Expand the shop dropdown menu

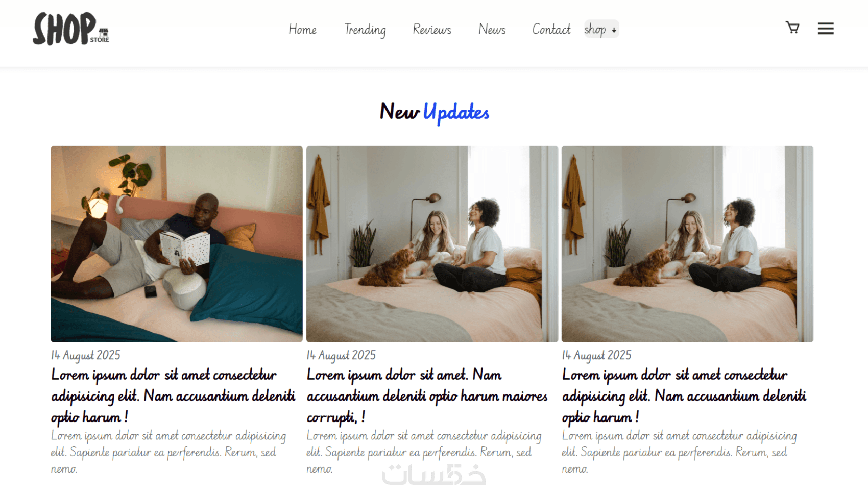601,29
